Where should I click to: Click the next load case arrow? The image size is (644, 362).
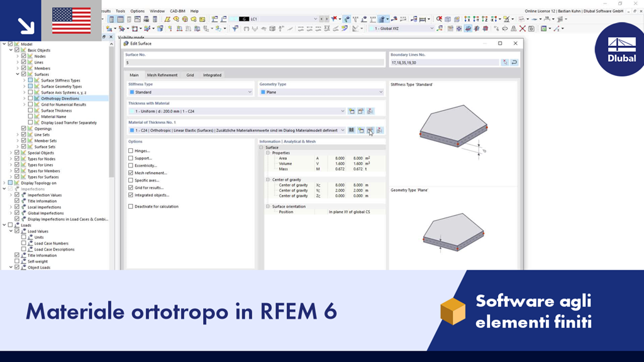[x=326, y=19]
